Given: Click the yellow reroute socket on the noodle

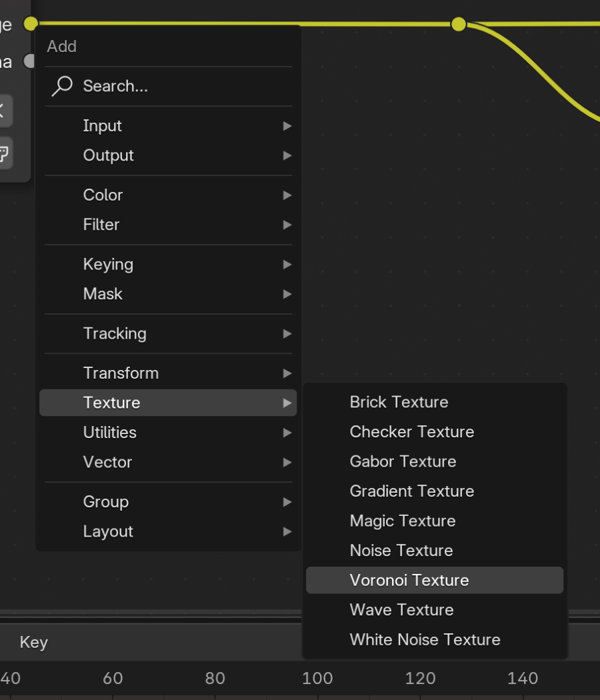Looking at the screenshot, I should (x=459, y=24).
